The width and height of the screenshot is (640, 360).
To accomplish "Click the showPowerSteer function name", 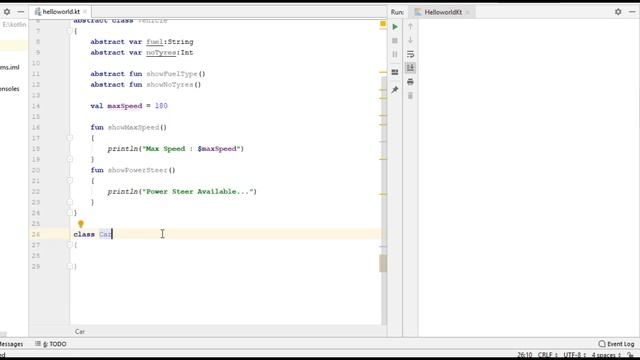I will click(138, 170).
